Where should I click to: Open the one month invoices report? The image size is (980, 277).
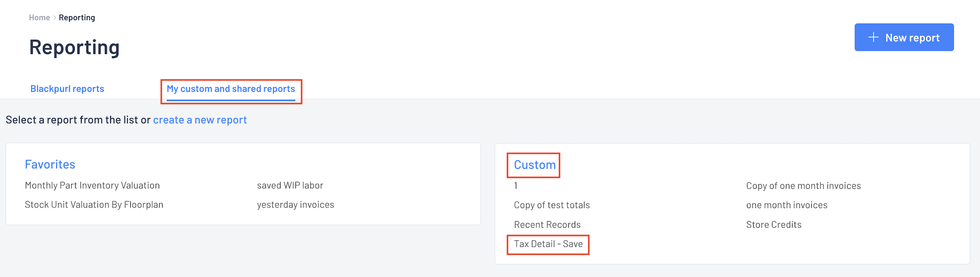787,205
